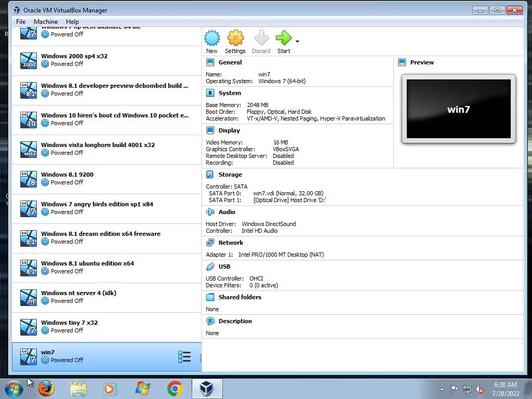Viewport: 532px width, 399px height.
Task: Click the network tray icon
Action: pyautogui.click(x=467, y=389)
